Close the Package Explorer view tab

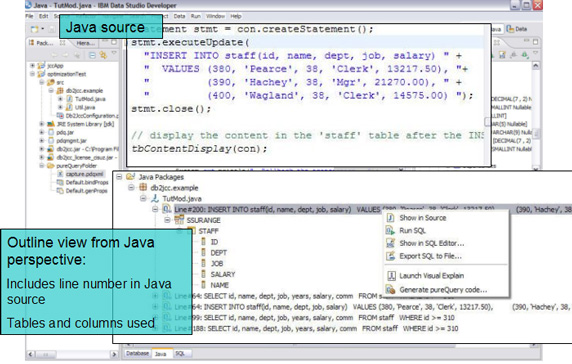(62, 43)
